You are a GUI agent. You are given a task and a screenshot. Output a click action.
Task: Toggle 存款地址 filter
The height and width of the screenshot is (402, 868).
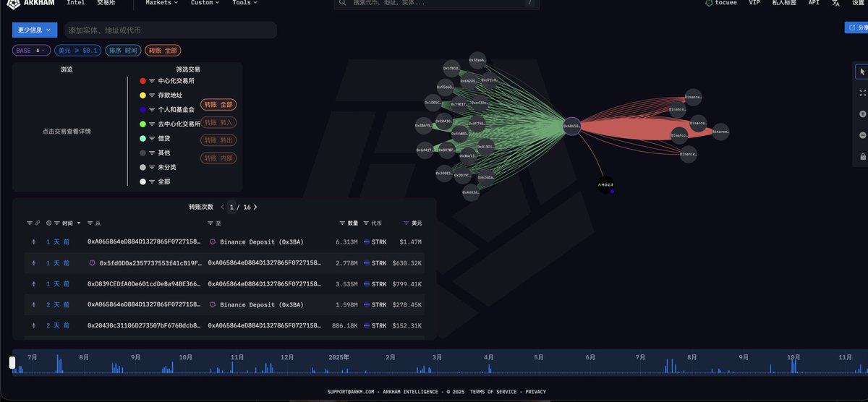tap(161, 95)
